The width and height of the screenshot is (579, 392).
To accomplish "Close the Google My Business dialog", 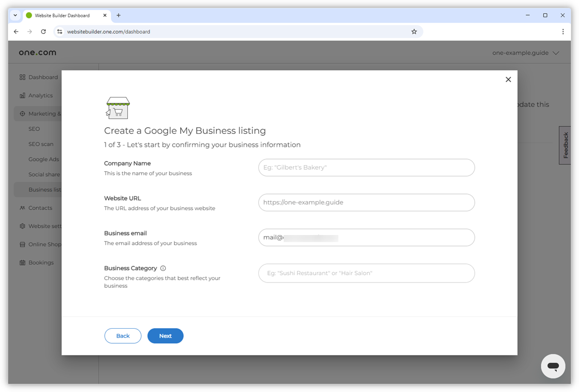I will point(508,80).
